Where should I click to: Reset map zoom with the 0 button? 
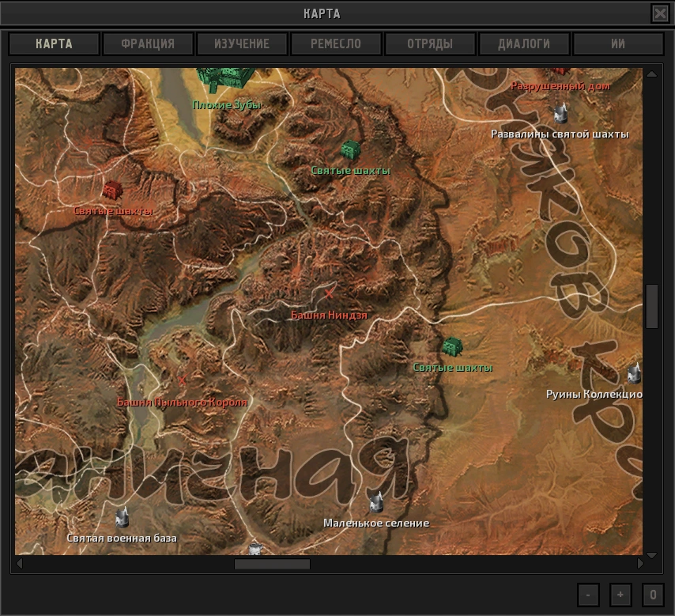coord(653,595)
